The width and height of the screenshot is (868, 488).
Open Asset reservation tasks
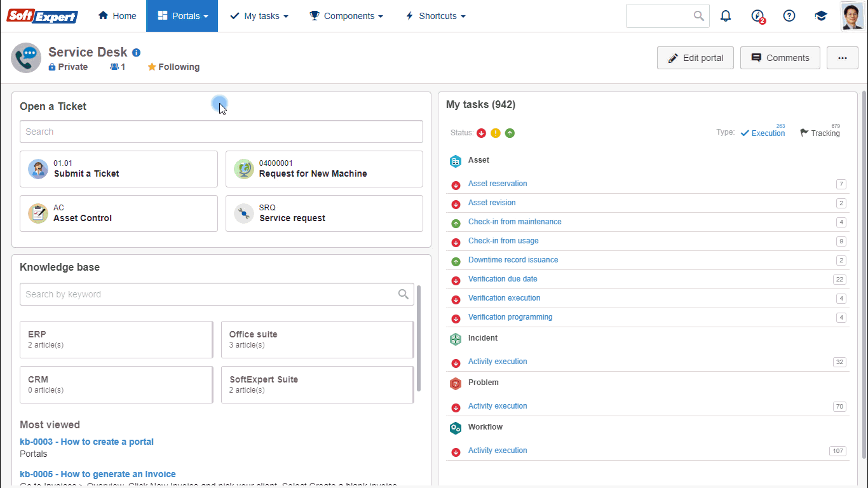[x=498, y=184]
